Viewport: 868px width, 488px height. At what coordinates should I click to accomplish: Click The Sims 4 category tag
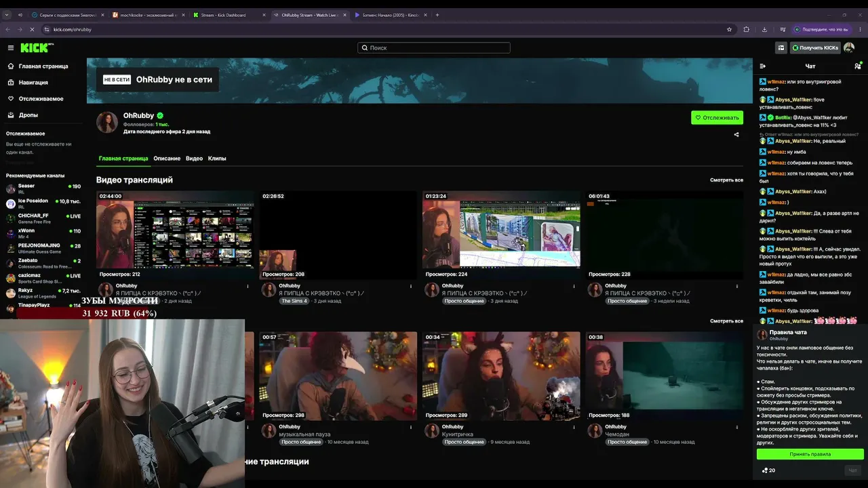294,301
